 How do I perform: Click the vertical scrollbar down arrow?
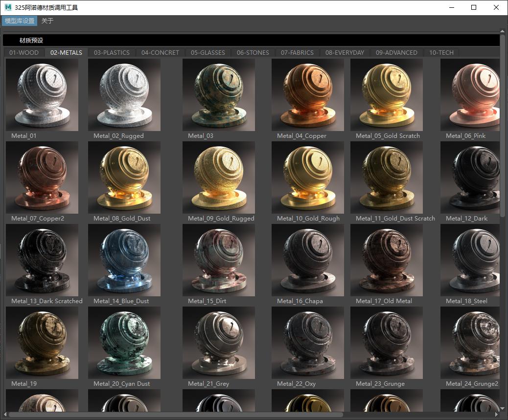(503, 408)
